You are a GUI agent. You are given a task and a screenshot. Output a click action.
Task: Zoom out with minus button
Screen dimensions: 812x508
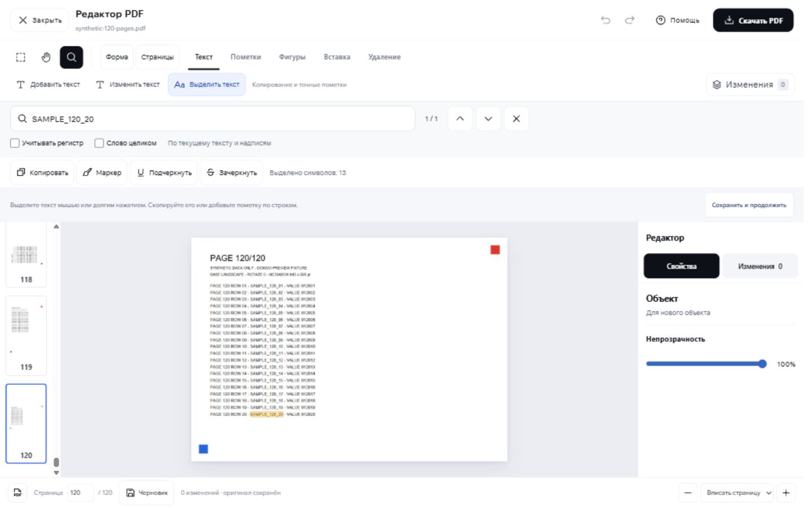click(x=688, y=493)
